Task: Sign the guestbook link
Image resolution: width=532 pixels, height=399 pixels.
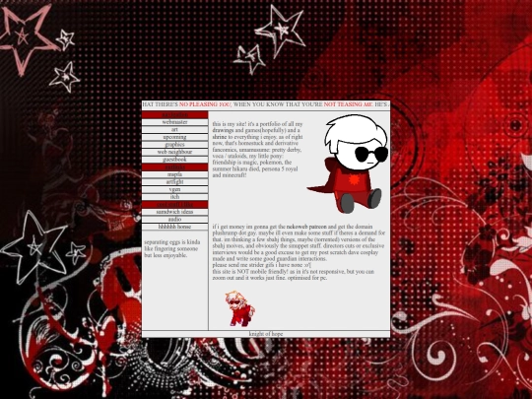Action: (174, 160)
